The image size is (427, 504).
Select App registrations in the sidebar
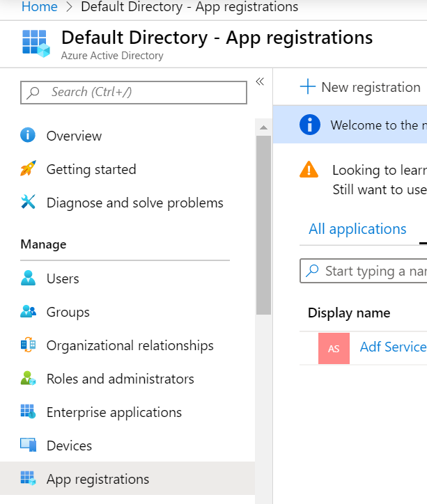tap(127, 479)
